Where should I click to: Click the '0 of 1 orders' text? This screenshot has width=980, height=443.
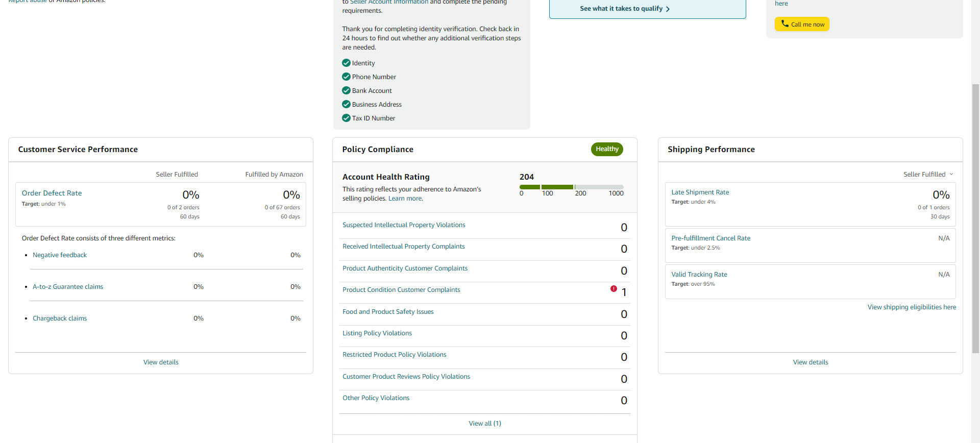tap(934, 208)
